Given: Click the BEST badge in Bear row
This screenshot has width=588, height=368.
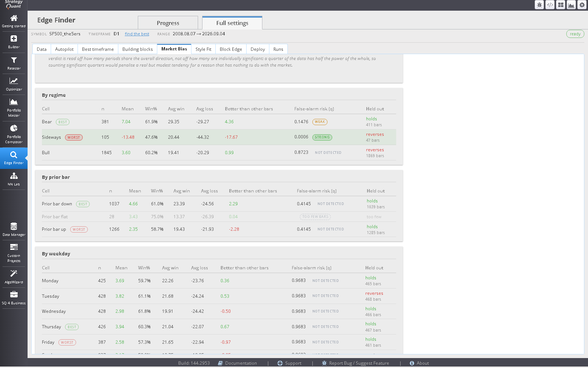Looking at the screenshot, I should [x=63, y=122].
